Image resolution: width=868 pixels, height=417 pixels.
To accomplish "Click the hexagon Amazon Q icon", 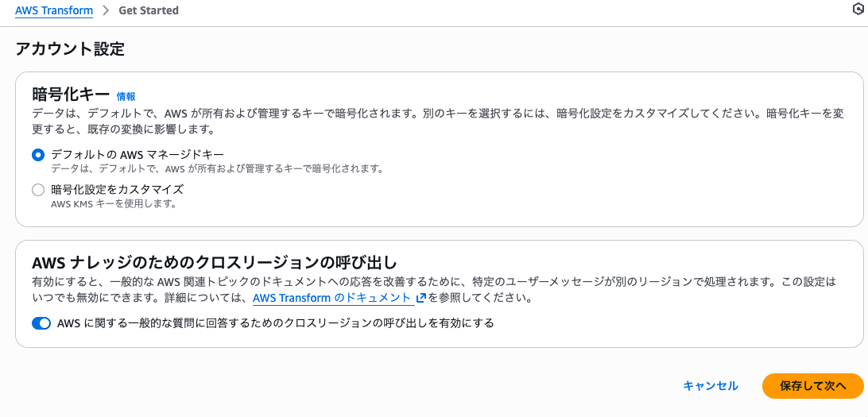I will click(858, 10).
